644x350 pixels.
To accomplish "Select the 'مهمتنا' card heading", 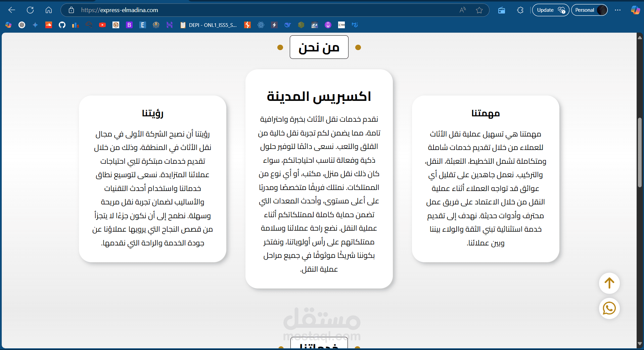I will point(486,113).
